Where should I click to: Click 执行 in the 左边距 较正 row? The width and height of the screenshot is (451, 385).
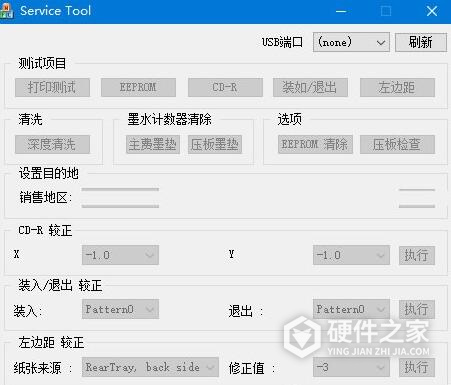click(417, 367)
